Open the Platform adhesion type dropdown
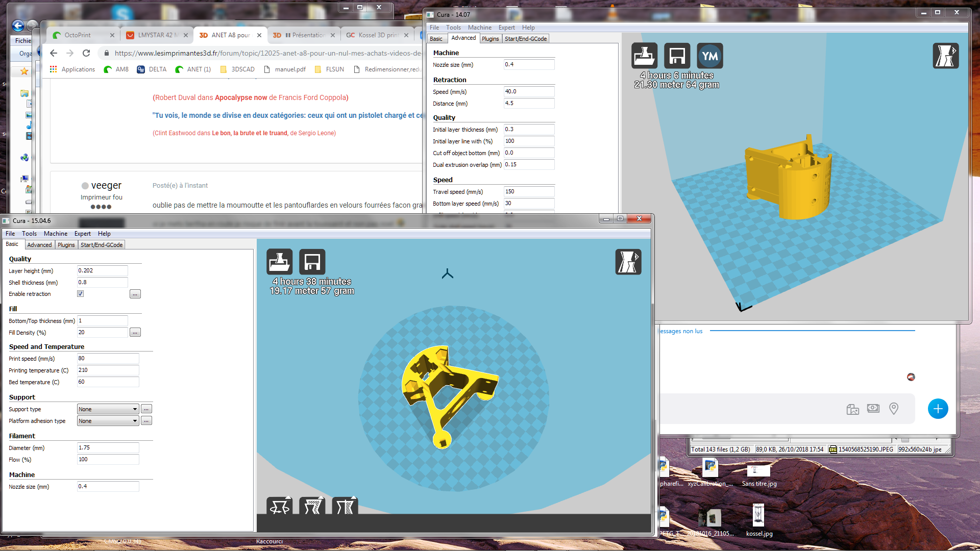Screen dimensions: 980x551 (x=108, y=421)
